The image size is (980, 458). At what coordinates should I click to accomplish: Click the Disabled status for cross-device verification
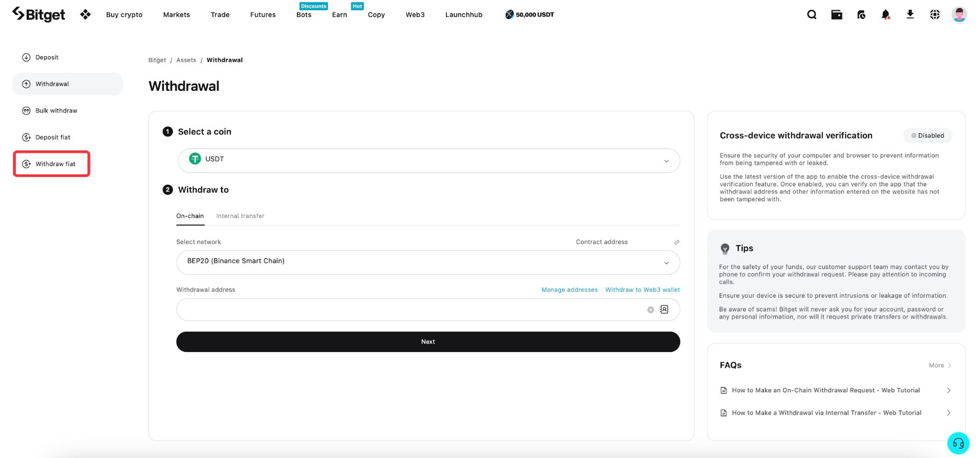pos(927,136)
